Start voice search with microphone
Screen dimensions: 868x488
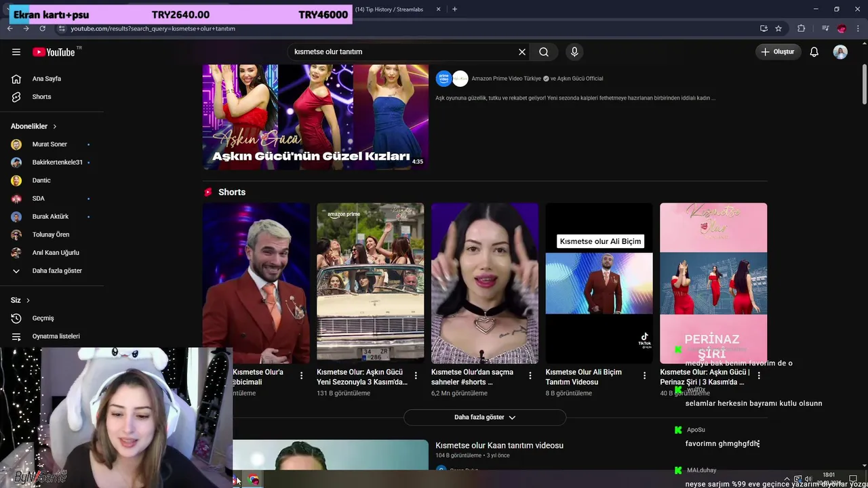(574, 52)
